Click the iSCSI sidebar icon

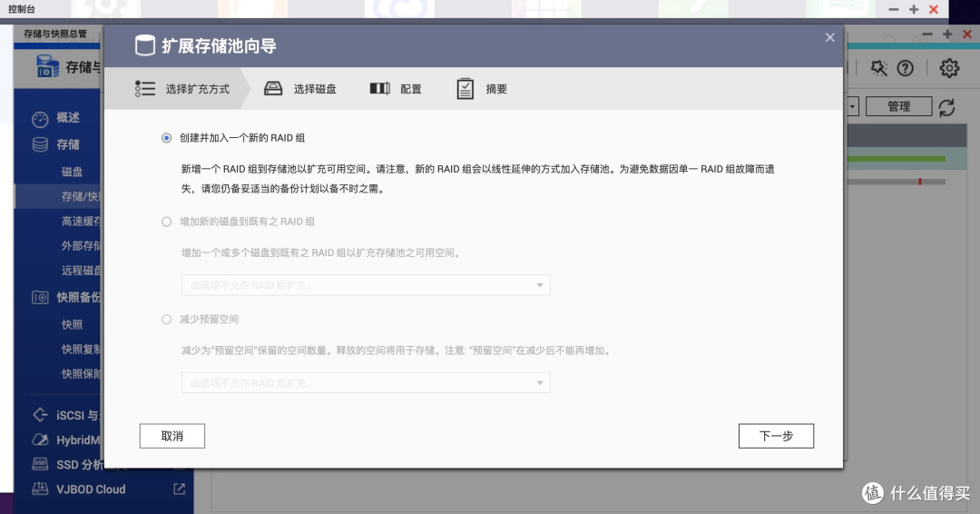point(40,415)
